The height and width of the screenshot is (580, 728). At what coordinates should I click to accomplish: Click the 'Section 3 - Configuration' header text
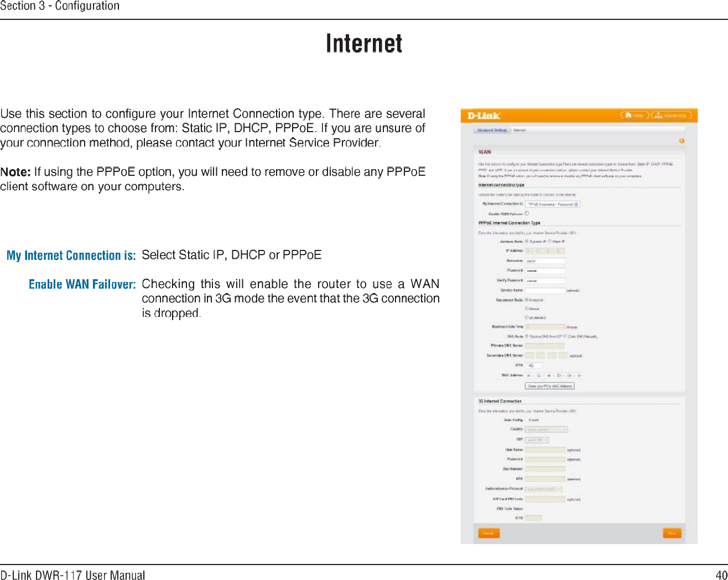coord(60,6)
